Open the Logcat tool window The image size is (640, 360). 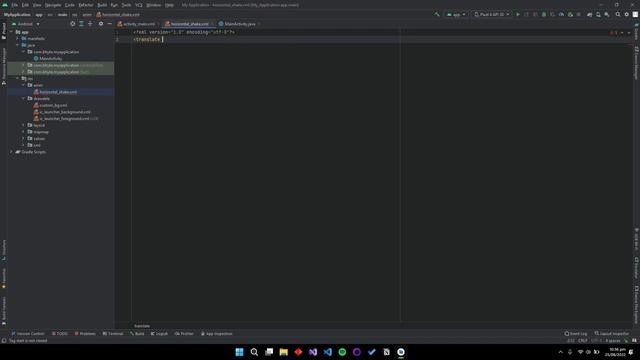159,333
